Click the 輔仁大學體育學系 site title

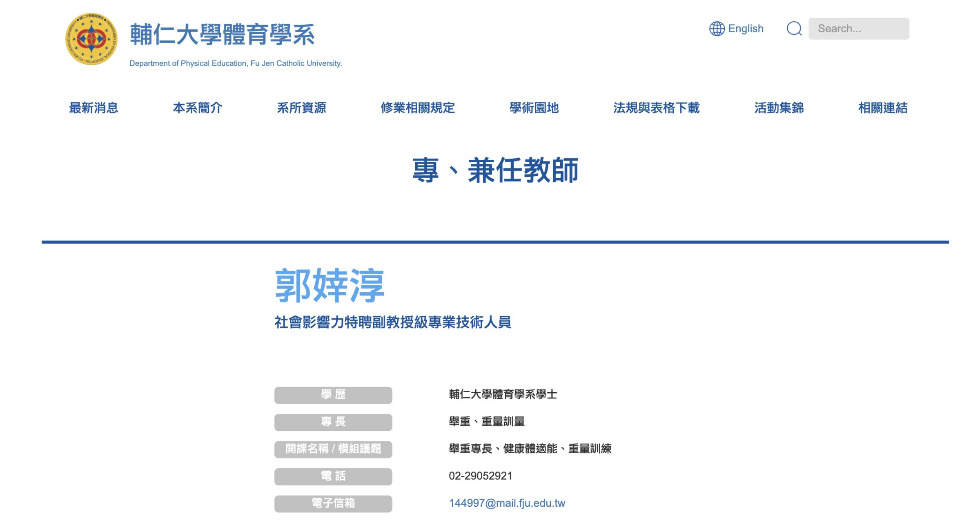222,35
